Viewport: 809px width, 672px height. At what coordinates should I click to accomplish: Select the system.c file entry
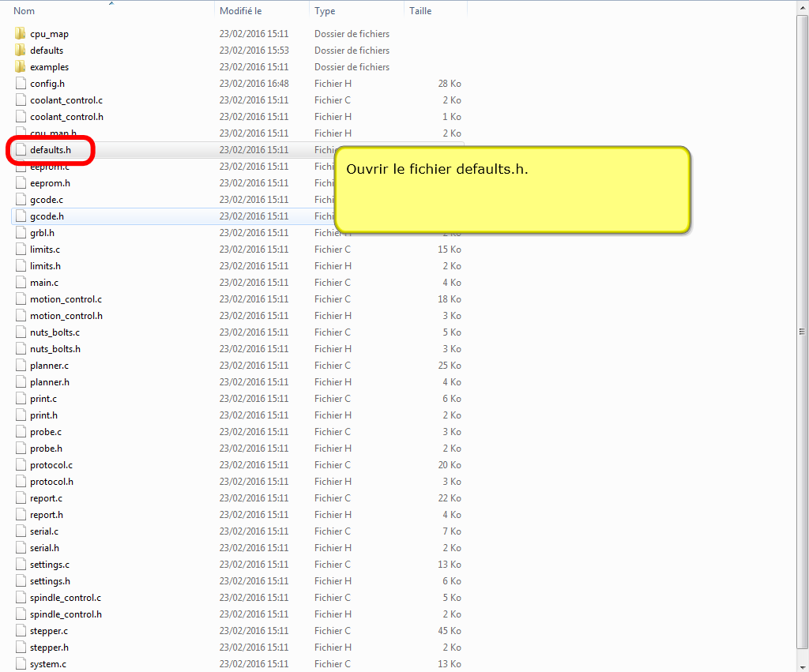(x=48, y=664)
